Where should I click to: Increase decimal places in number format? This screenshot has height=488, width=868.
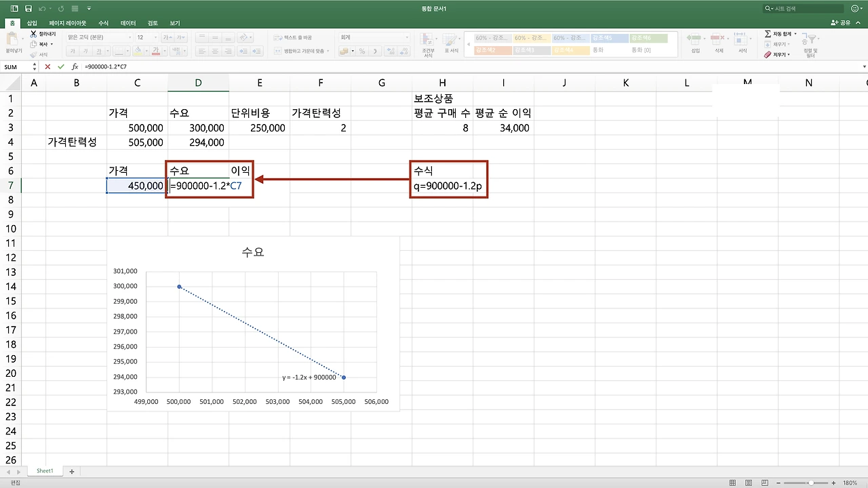coord(389,51)
